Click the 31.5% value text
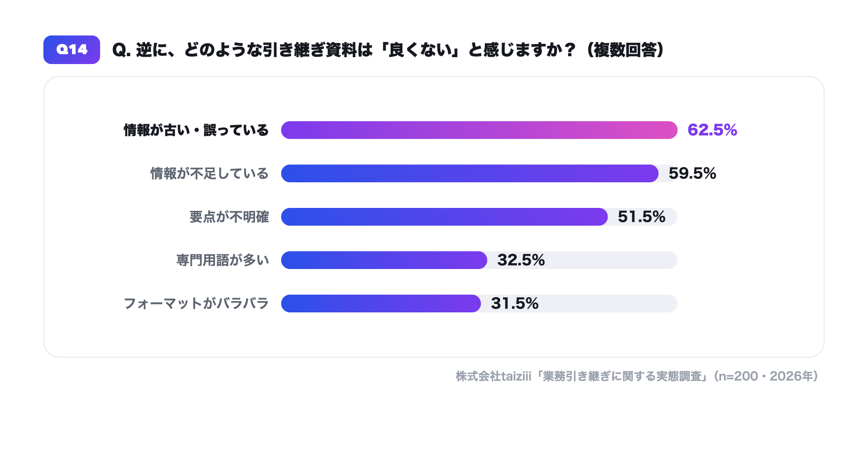868x473 pixels. click(514, 304)
